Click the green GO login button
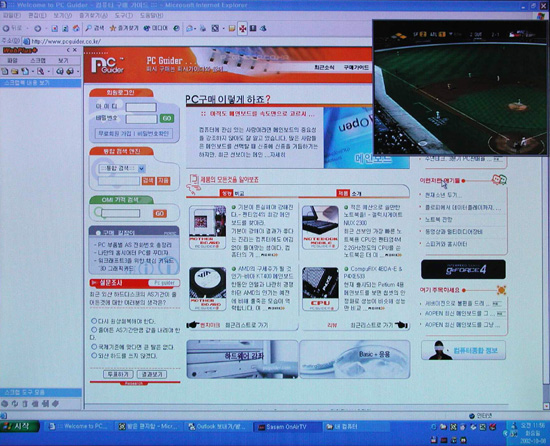This screenshot has width=550, height=446. [167, 119]
